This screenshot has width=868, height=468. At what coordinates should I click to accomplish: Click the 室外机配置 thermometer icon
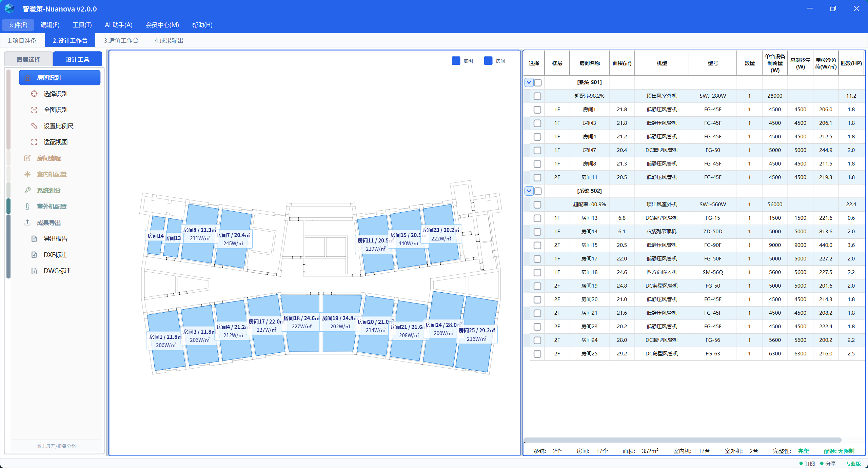pos(27,207)
